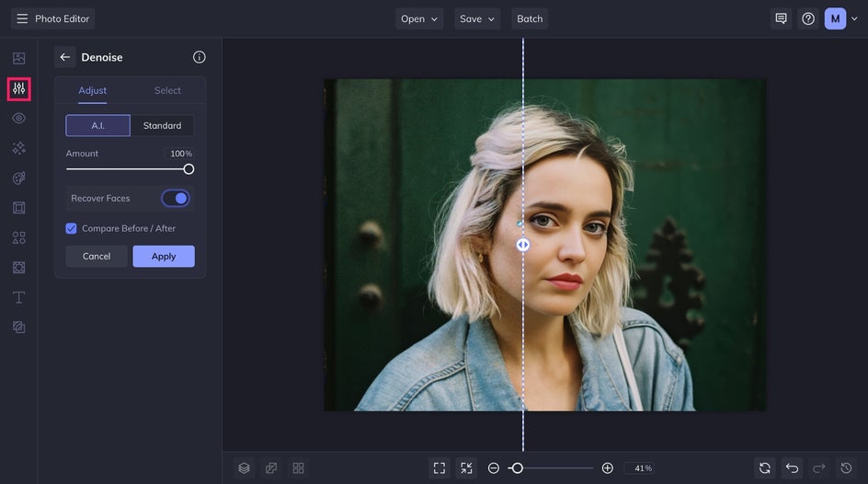
Task: Zoom in with the plus icon
Action: click(x=607, y=468)
